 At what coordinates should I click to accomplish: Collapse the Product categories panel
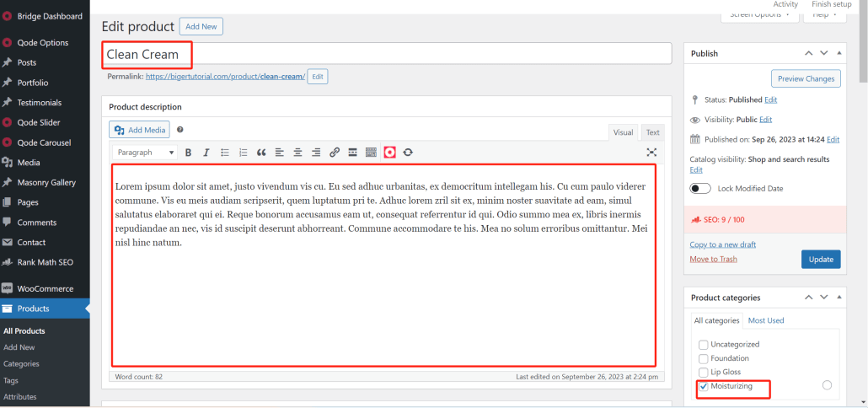pos(839,298)
